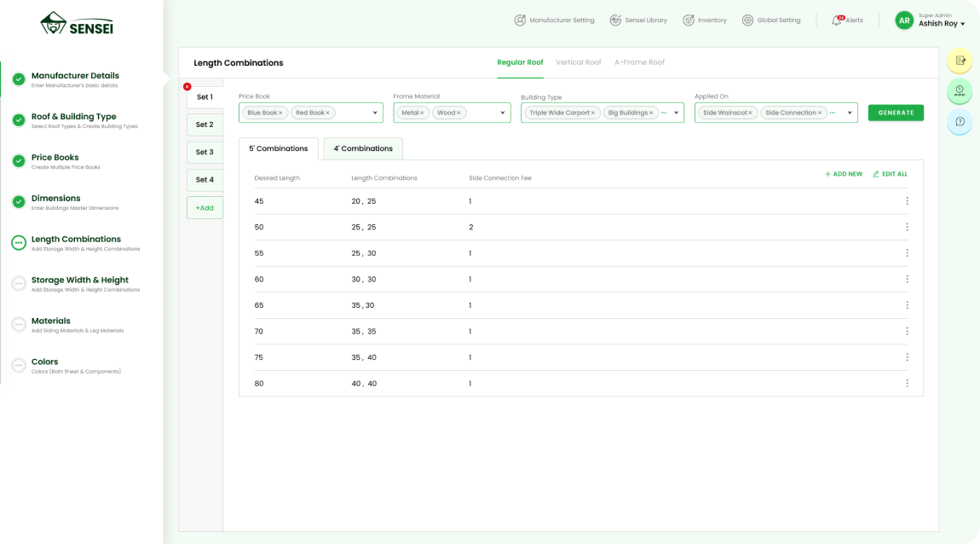Switch to the Vertical Roof tab
The image size is (980, 544).
[x=578, y=62]
